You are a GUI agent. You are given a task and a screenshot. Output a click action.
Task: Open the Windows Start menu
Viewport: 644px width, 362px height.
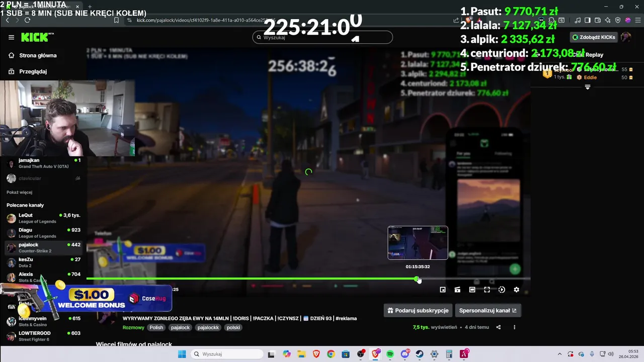click(182, 354)
